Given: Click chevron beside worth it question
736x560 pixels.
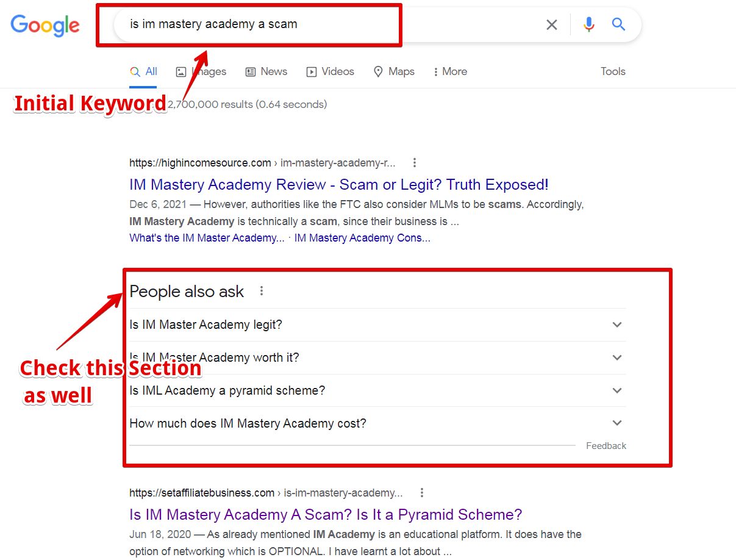Looking at the screenshot, I should point(617,357).
